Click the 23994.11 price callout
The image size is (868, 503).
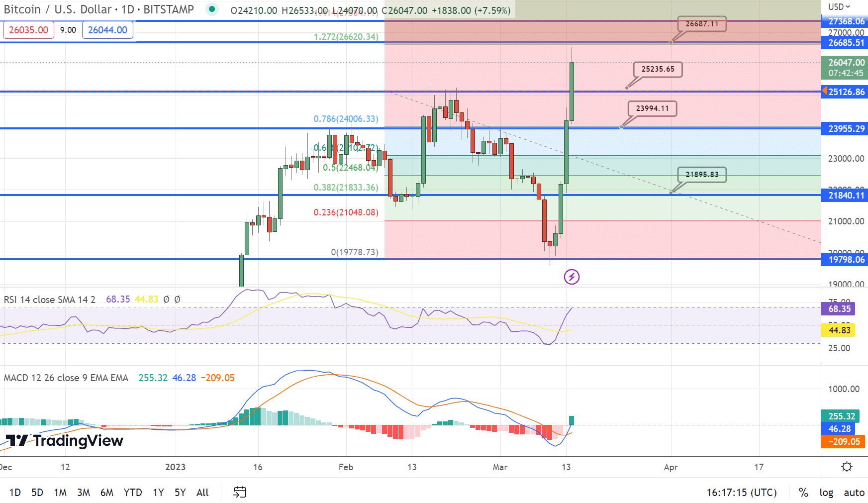652,108
